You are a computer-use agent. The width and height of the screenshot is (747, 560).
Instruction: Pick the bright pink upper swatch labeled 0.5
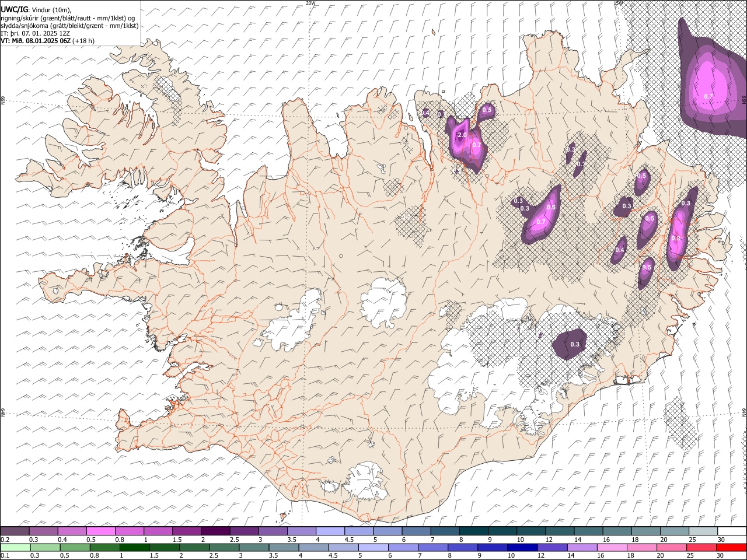(x=100, y=531)
